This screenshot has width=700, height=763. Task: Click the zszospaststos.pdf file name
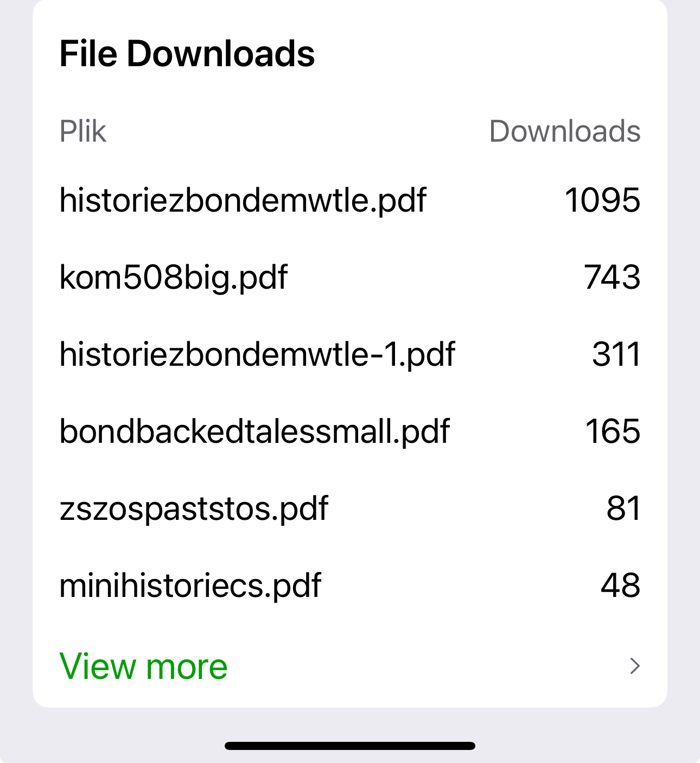coord(193,508)
